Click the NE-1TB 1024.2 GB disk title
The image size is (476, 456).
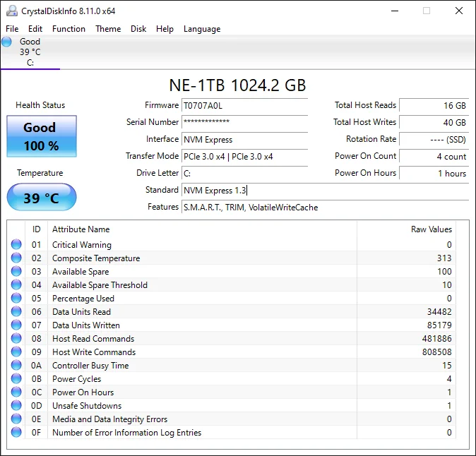click(237, 85)
